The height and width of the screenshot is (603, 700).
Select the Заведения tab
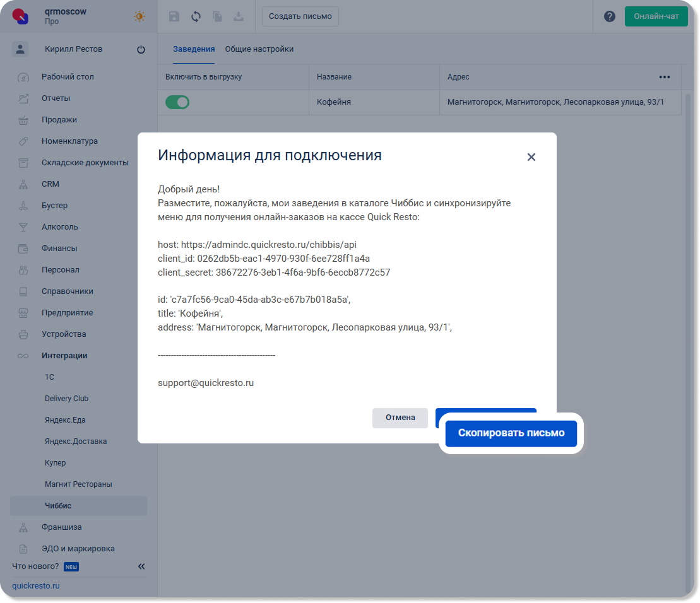coord(194,49)
